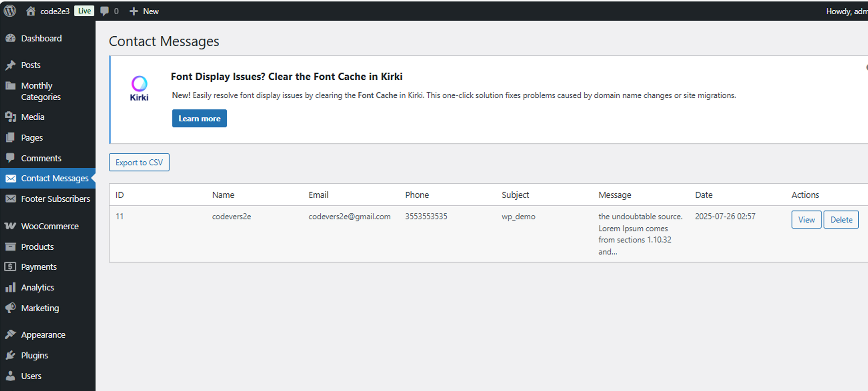Click the Marketing megaphone icon
Viewport: 868px width, 391px height.
10,307
